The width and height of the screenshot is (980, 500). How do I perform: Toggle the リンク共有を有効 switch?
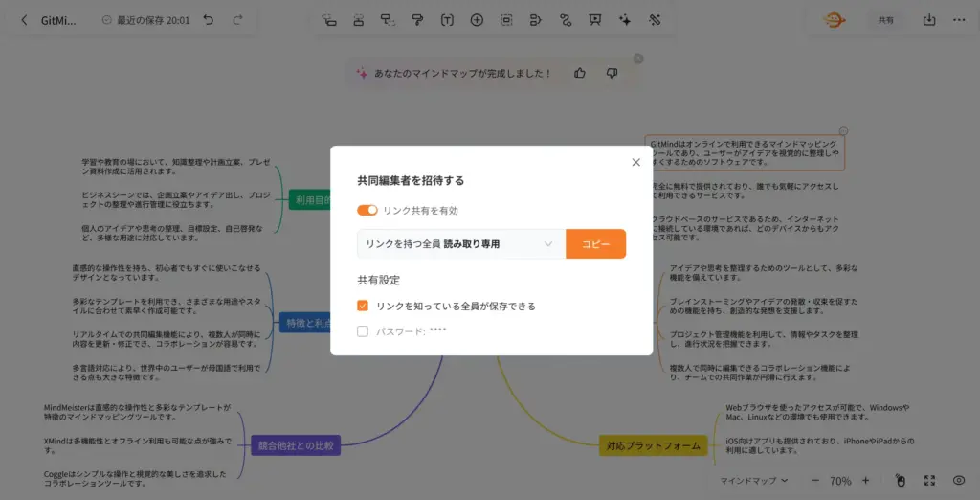point(367,210)
